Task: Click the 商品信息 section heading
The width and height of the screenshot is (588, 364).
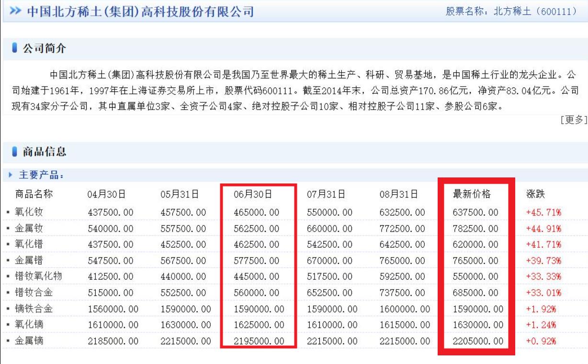Action: coord(45,152)
